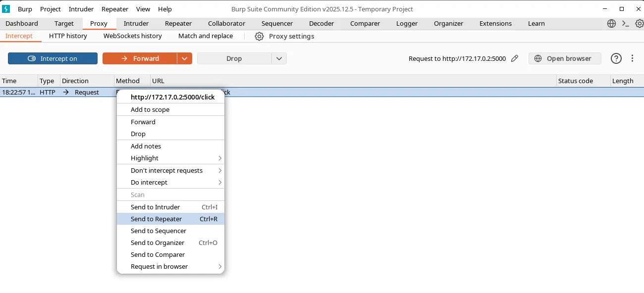Viewport: 644px width, 293px height.
Task: Click the Request direction cell
Action: tap(87, 92)
